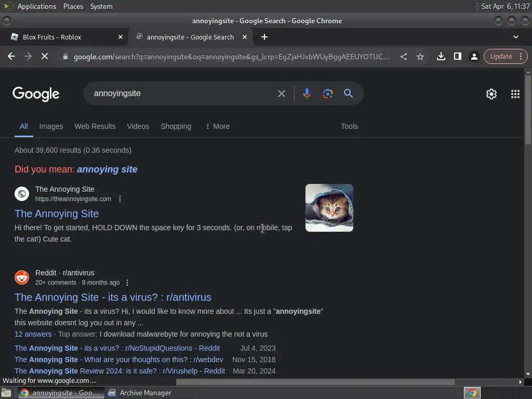Switch to the Images tab
This screenshot has height=399, width=532.
[x=51, y=126]
